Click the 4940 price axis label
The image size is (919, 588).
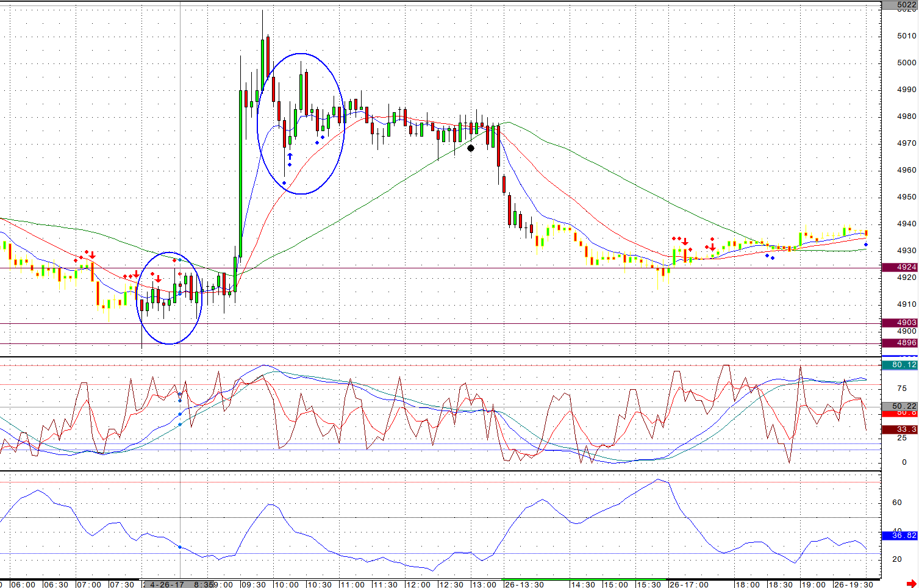[907, 224]
